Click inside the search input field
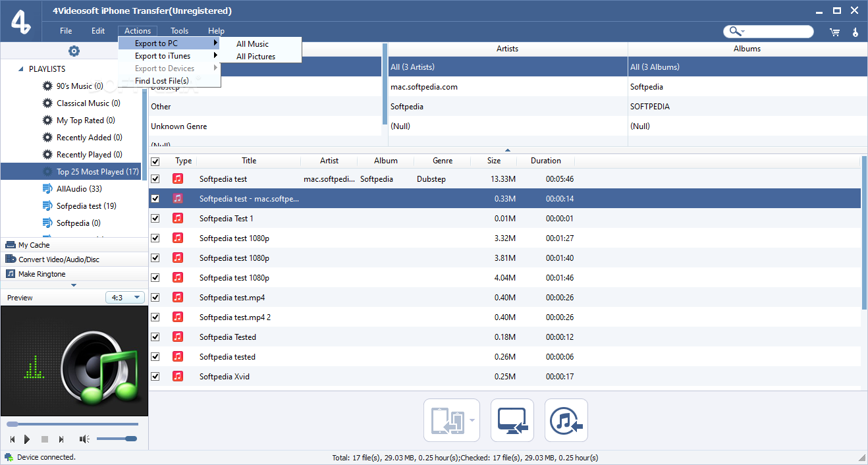The image size is (868, 465). (x=778, y=32)
